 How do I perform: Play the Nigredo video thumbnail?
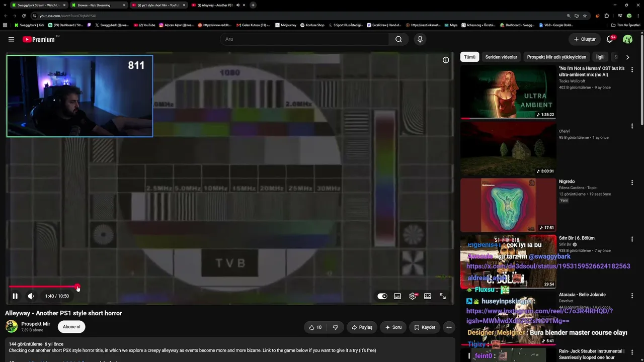click(508, 205)
